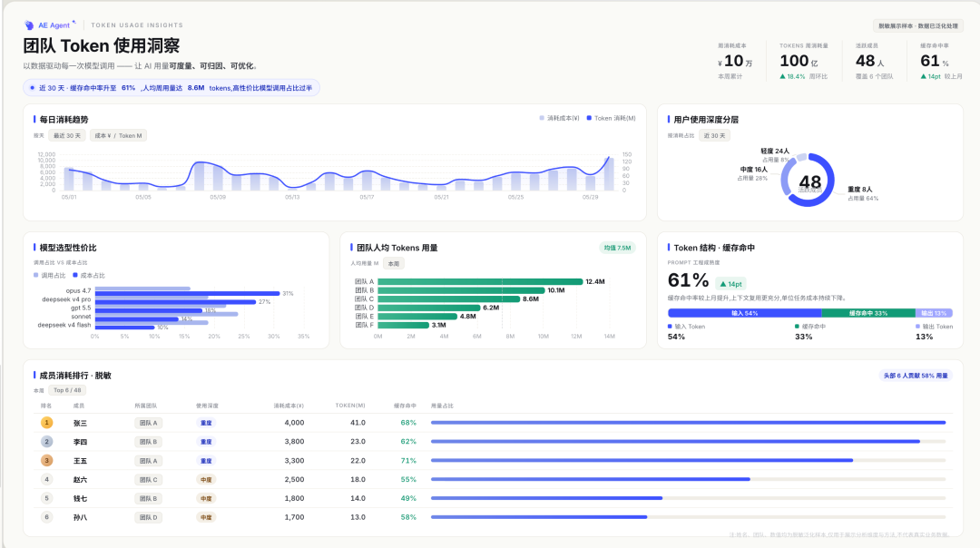Click 张三's usage share bar
980x548 pixels.
[688, 423]
